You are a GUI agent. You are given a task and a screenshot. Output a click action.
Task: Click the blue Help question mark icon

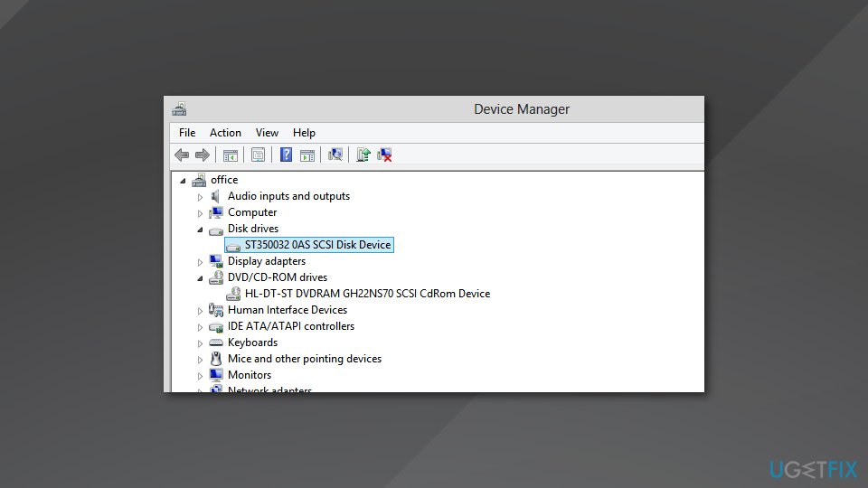point(287,155)
